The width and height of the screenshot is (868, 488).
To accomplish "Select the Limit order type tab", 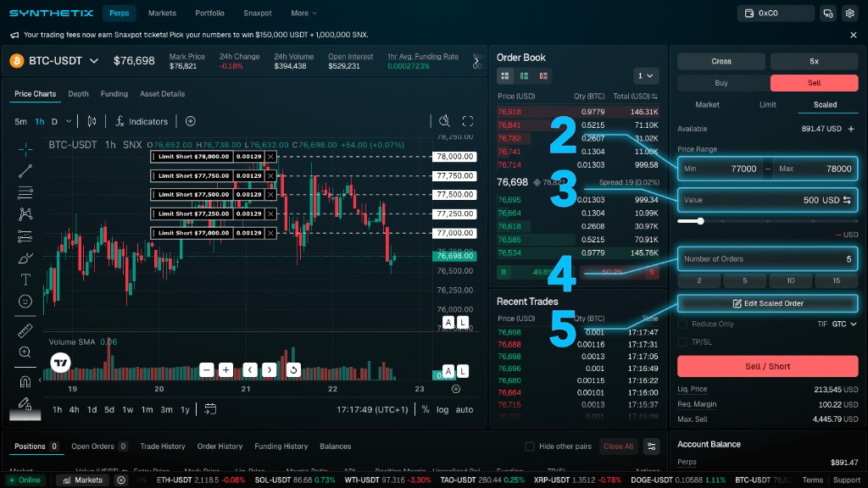I will tap(768, 104).
